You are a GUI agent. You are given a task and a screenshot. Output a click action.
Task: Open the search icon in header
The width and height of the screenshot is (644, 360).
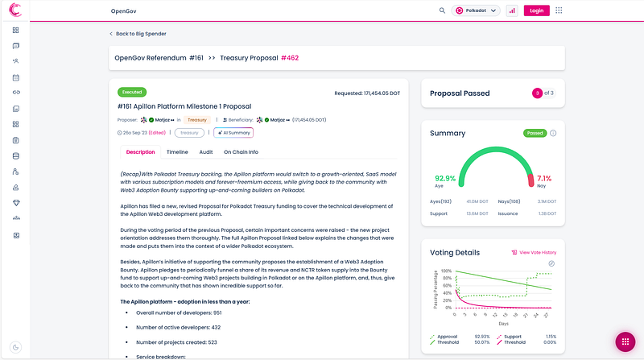442,10
